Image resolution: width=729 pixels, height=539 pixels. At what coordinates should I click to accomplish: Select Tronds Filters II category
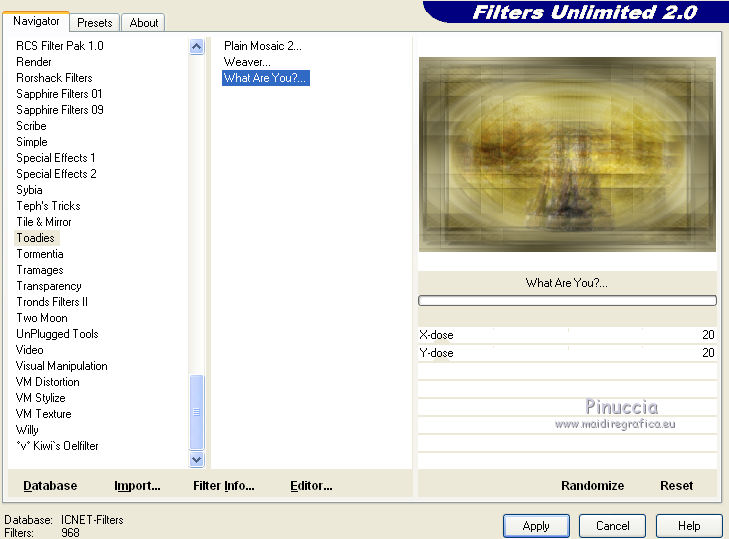pos(52,302)
